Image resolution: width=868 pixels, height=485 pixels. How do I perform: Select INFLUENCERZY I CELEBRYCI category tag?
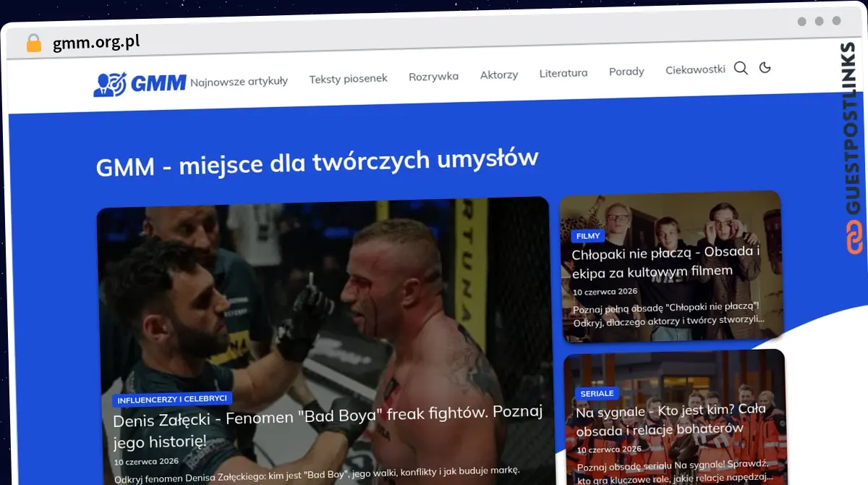click(172, 399)
